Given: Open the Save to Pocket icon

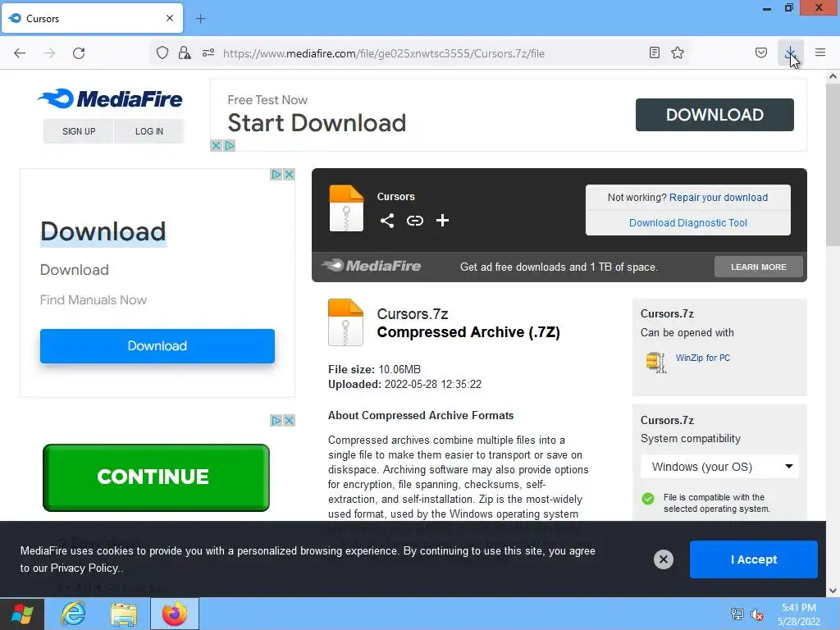Looking at the screenshot, I should click(760, 52).
